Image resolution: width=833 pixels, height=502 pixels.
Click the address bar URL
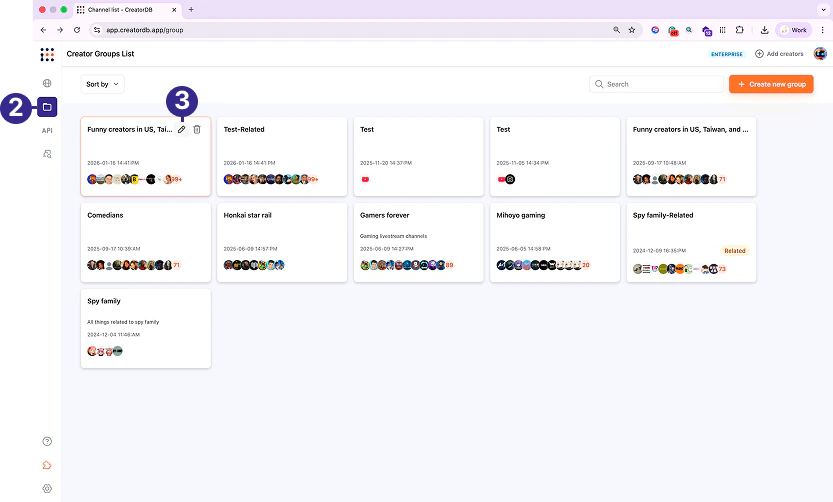click(x=144, y=30)
